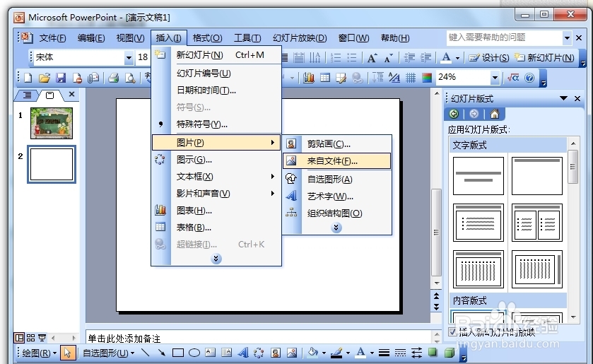Click the 3-D Style icon
The width and height of the screenshot is (593, 364).
449,353
